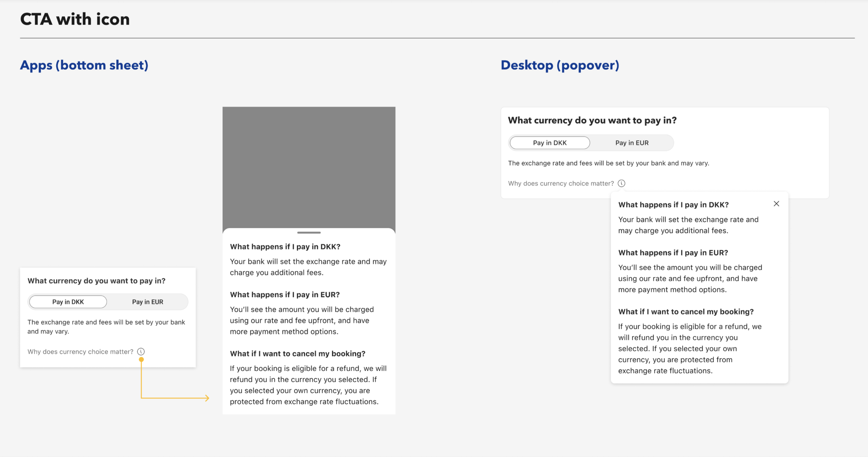Click the 'Desktop (popover)' heading
Viewport: 868px width, 457px height.
click(560, 65)
